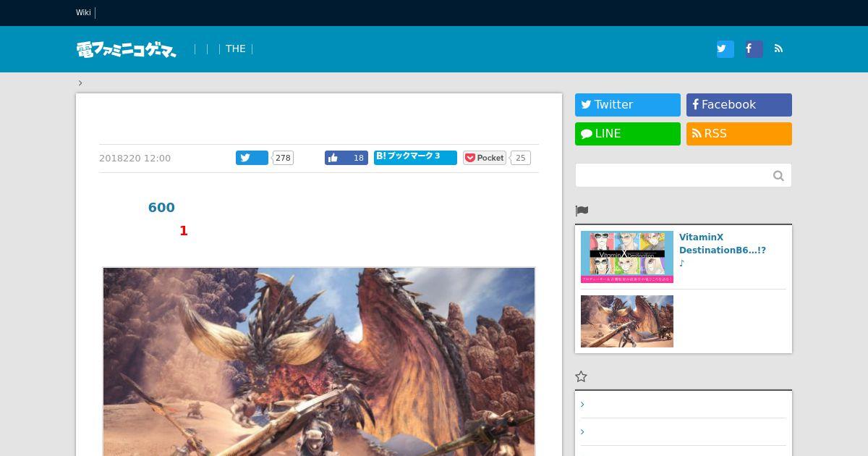Open the Monster Hunter sidebar thumbnail
The width and height of the screenshot is (868, 456).
627,321
